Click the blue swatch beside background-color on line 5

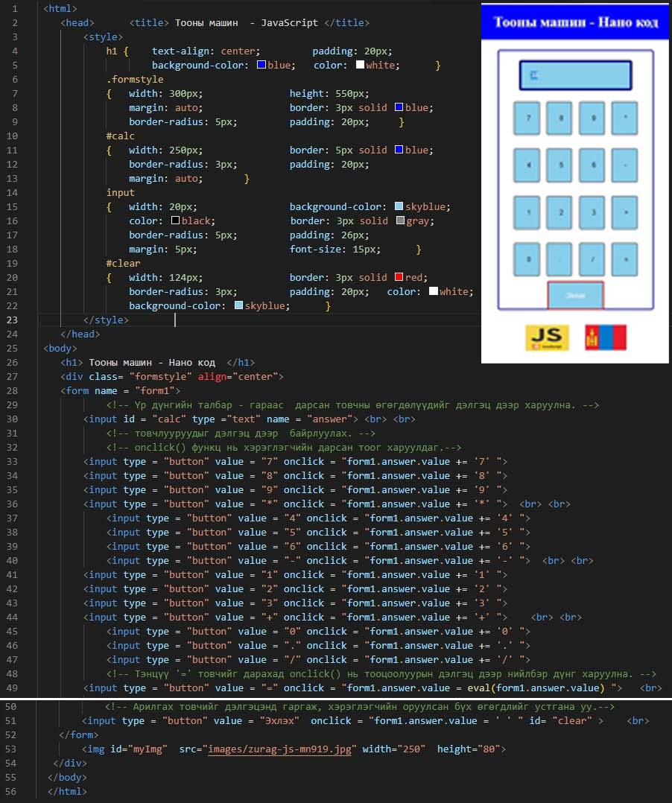point(261,66)
